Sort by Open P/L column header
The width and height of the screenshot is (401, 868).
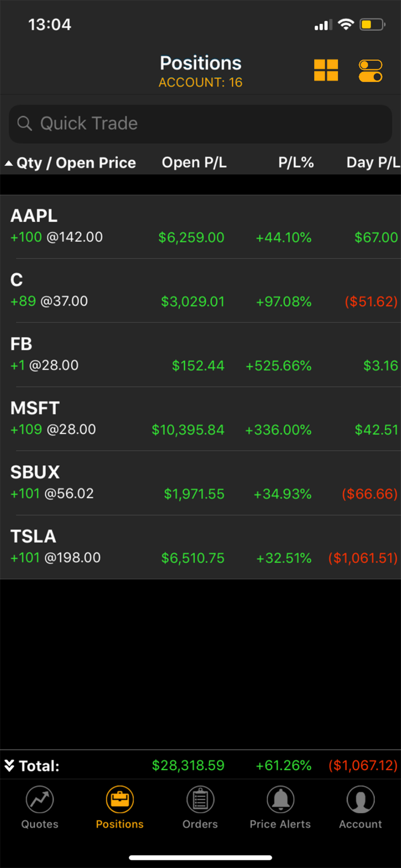194,163
